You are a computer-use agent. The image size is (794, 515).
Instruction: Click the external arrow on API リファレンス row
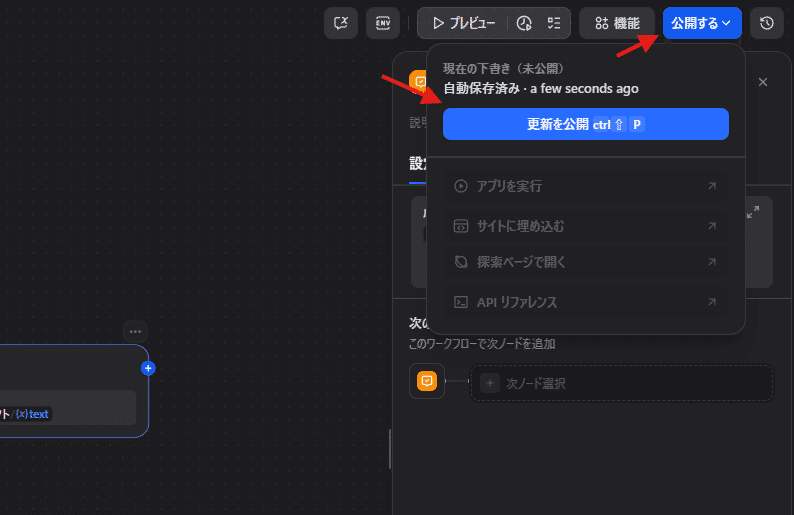point(712,302)
